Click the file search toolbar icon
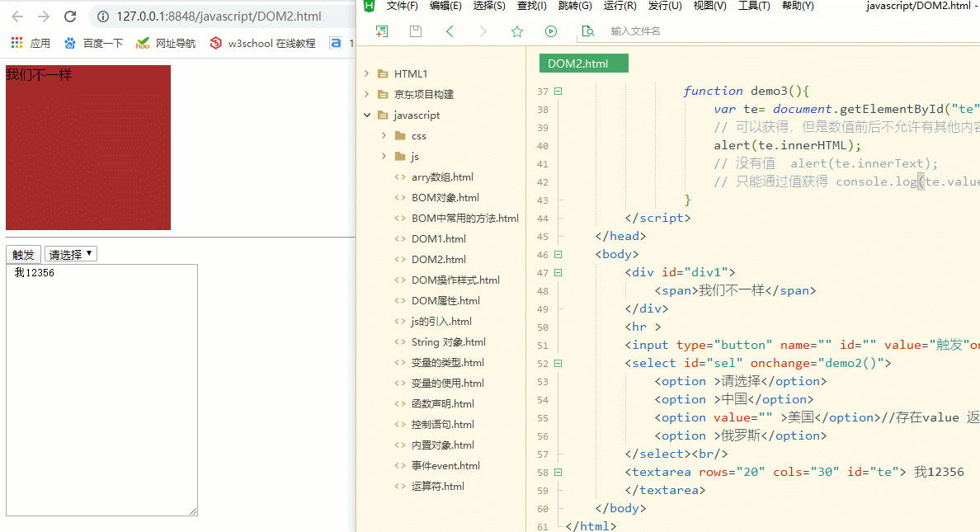This screenshot has width=980, height=532. pyautogui.click(x=587, y=31)
